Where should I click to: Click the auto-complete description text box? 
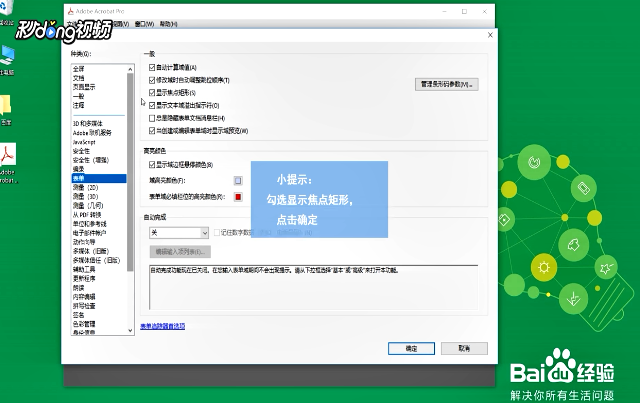tap(313, 287)
